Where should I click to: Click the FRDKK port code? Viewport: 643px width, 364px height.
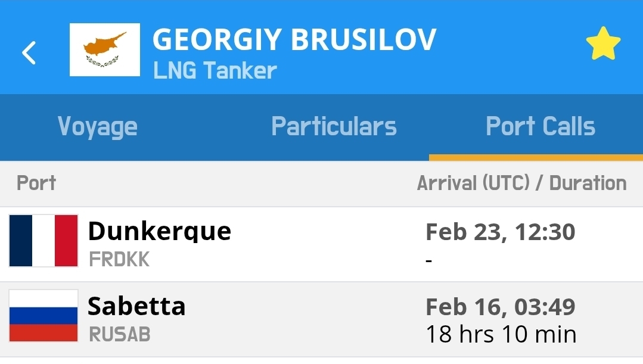point(119,259)
